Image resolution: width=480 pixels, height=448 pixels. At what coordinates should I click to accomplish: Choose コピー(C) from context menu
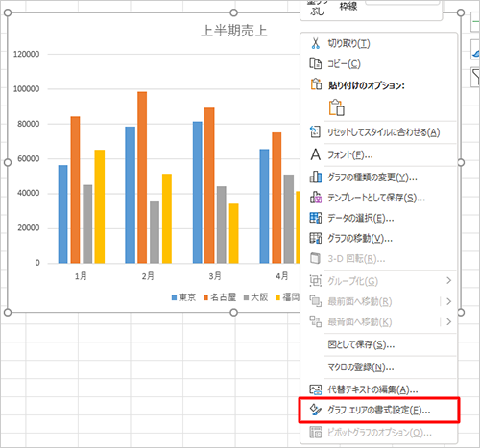(x=378, y=63)
